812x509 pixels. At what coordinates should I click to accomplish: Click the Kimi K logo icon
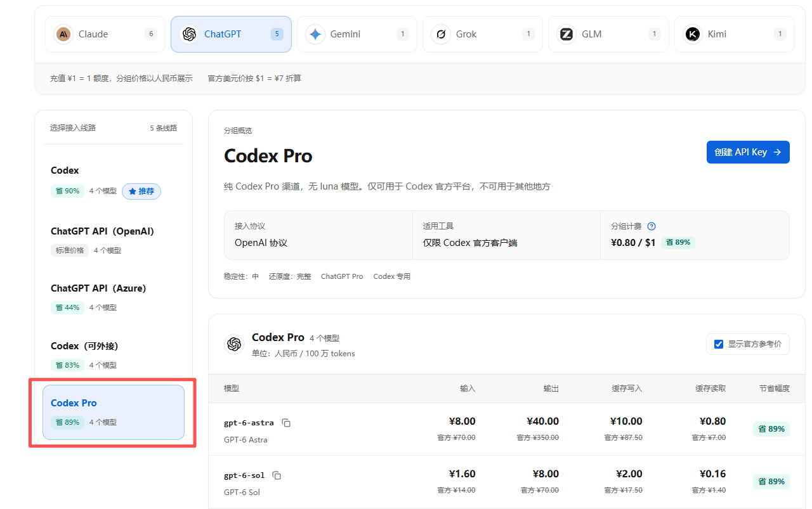click(x=693, y=34)
